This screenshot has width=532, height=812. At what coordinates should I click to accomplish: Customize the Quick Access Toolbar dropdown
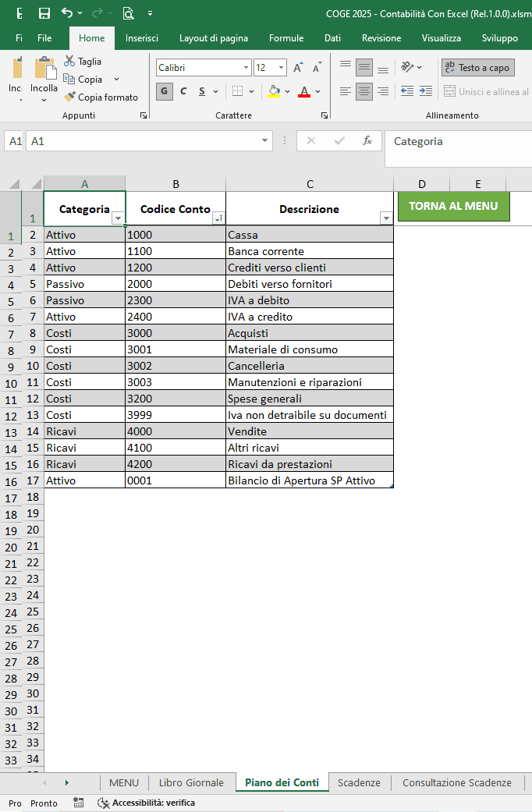[150, 13]
